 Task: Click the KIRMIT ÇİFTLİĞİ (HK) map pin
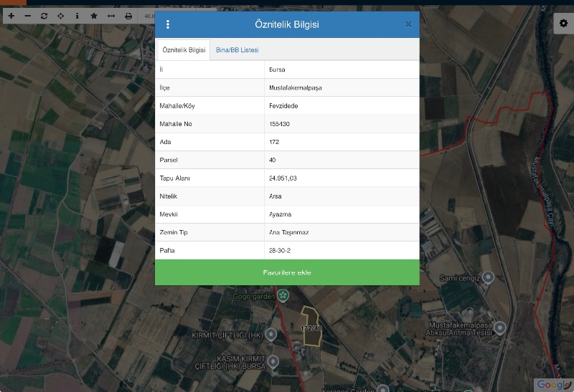tap(271, 335)
